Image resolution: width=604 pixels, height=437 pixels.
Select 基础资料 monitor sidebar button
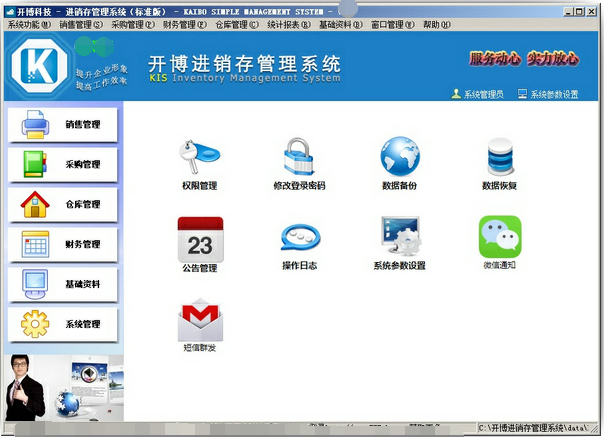pos(62,284)
